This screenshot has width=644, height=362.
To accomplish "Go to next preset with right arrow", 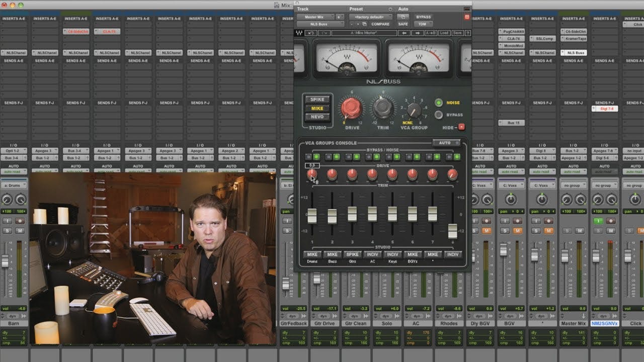I will 417,33.
